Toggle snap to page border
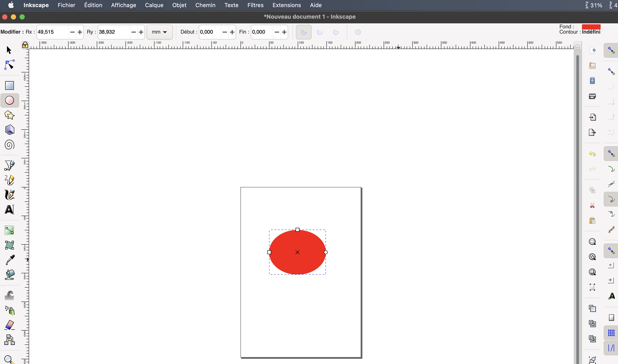Image resolution: width=618 pixels, height=364 pixels. tap(611, 318)
